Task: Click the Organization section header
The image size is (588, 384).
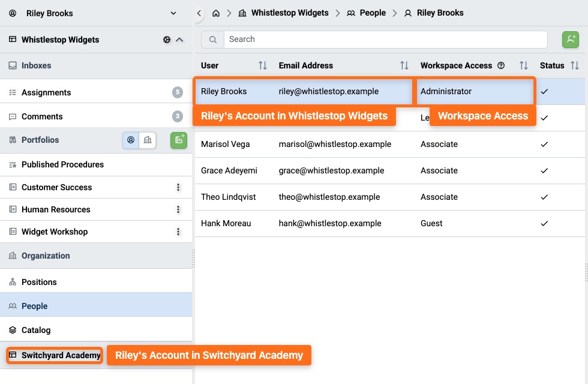Action: coord(96,256)
